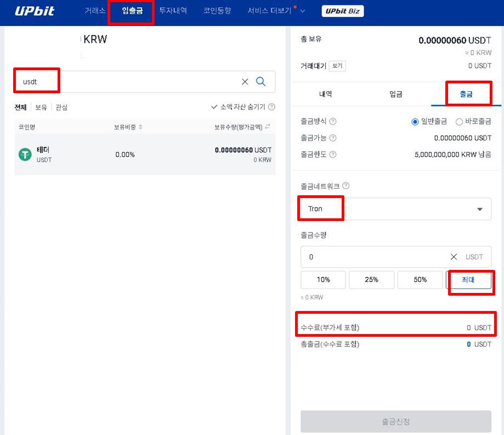Screen dimensions: 504x435
Task: Click the 25% amount button
Action: point(371,280)
